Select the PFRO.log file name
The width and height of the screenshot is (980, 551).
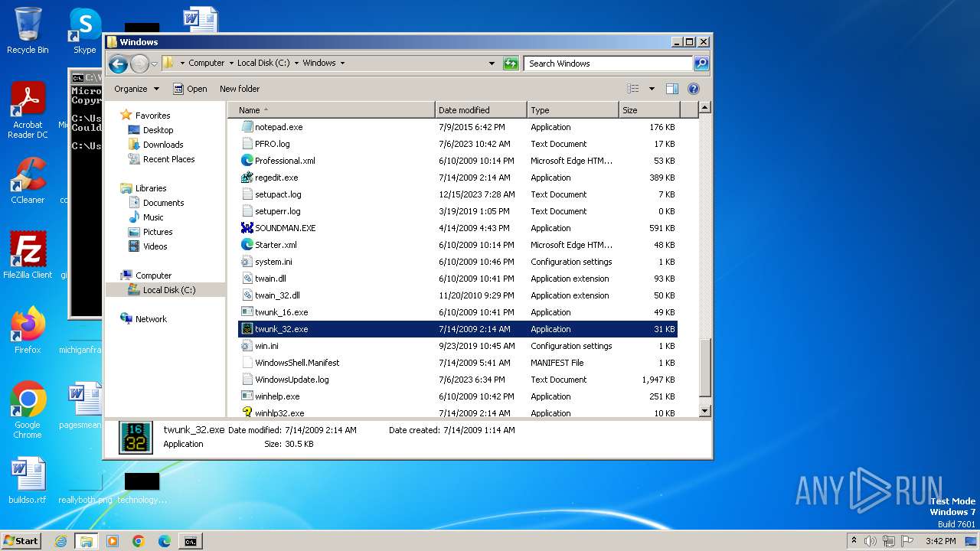[x=273, y=144]
